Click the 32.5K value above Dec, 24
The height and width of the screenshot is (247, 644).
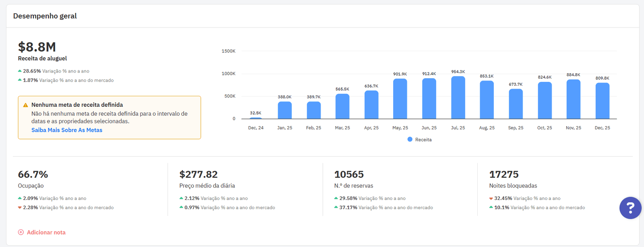[256, 113]
